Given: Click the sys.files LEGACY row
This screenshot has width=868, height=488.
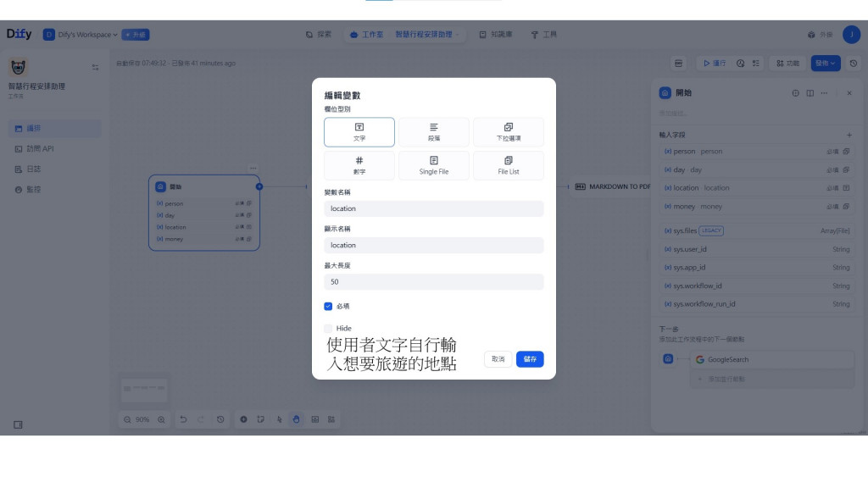Looking at the screenshot, I should pyautogui.click(x=756, y=230).
